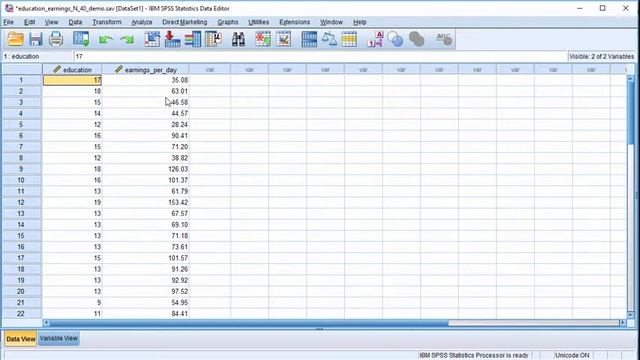Viewport: 640px width, 360px height.
Task: Click the Use variable sets circles icon
Action: pyautogui.click(x=395, y=39)
